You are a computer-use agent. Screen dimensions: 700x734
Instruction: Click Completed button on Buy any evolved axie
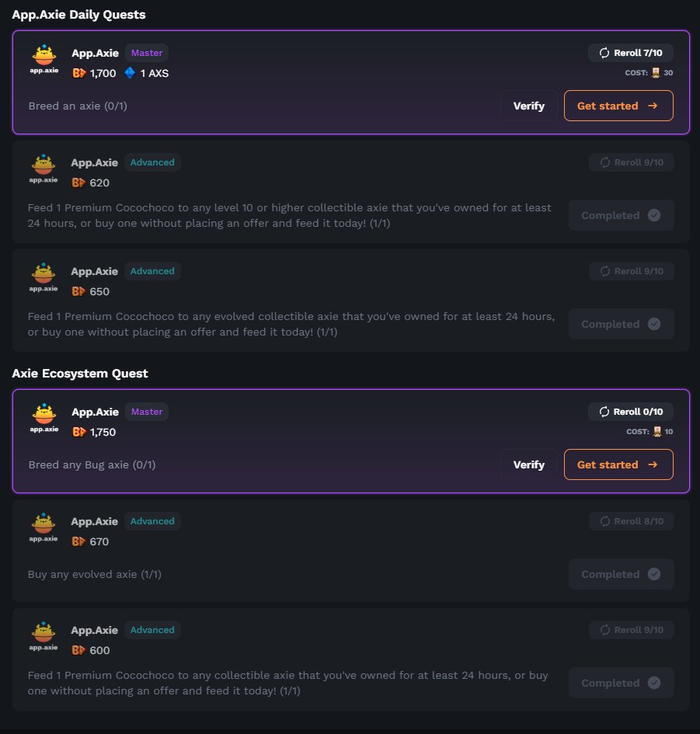click(x=621, y=574)
